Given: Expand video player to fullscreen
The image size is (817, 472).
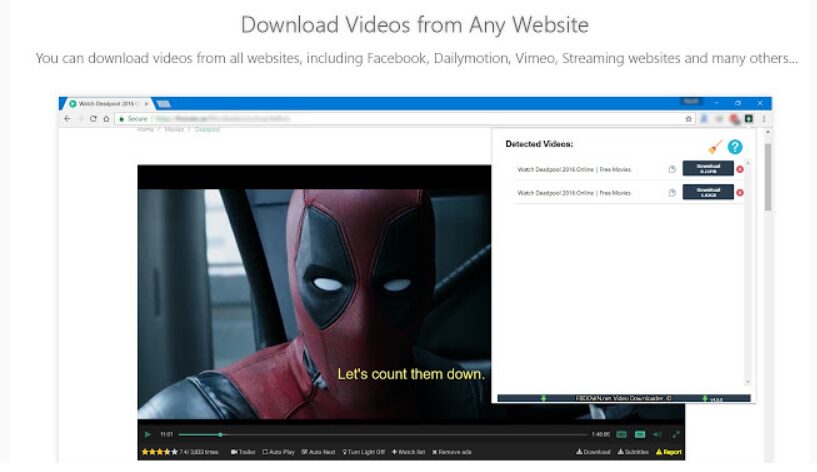Looking at the screenshot, I should 676,434.
